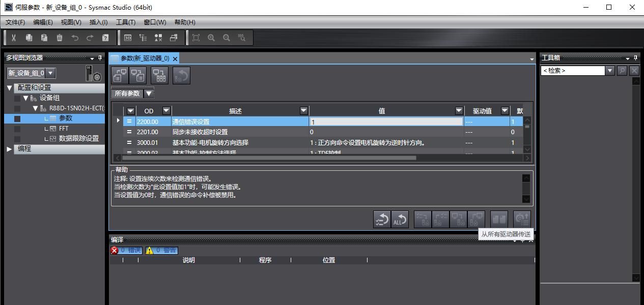The height and width of the screenshot is (305, 644).
Task: Click the transfer all to drives icon
Action: coord(458,219)
